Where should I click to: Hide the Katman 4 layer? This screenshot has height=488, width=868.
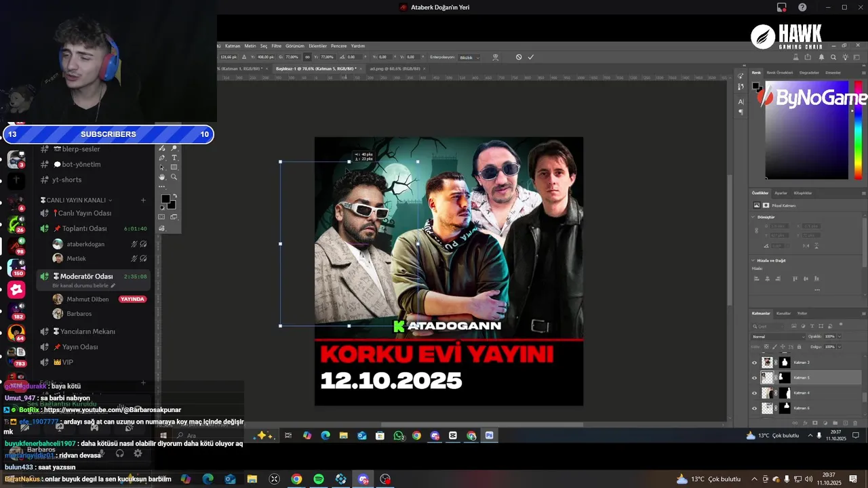754,393
